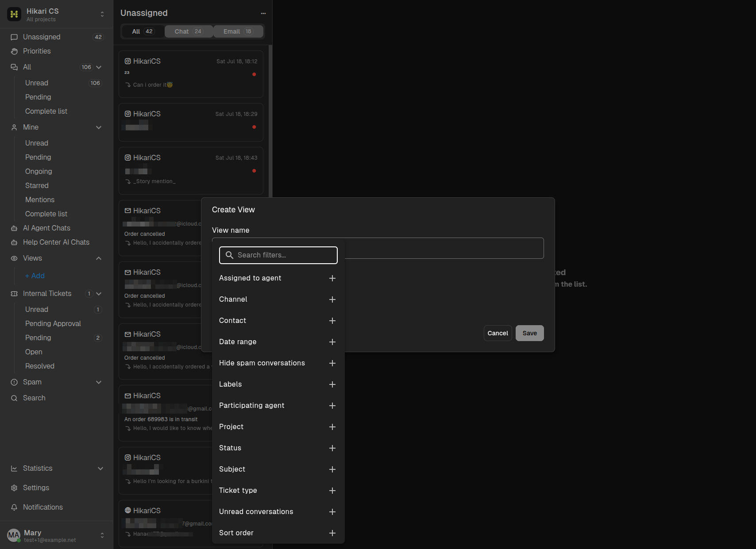The height and width of the screenshot is (549, 756).
Task: Add Unread conversations filter with plus
Action: pyautogui.click(x=332, y=512)
